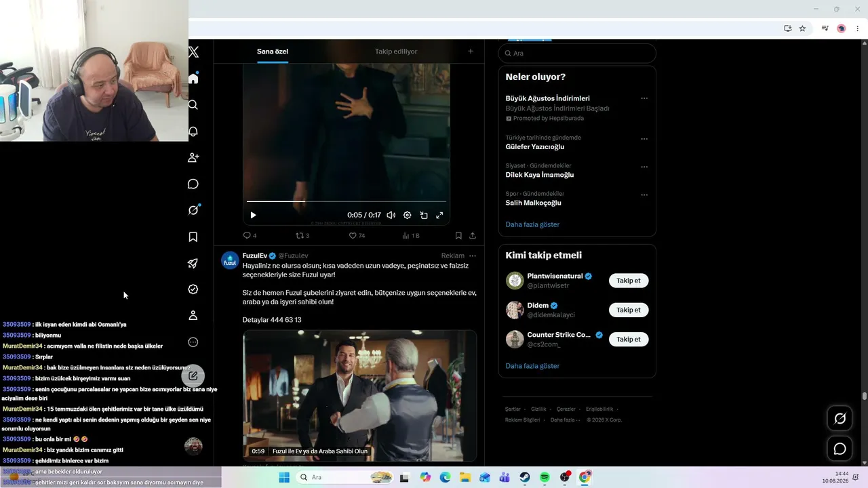Screen dimensions: 868x488
Task: Open Spotify from the taskbar
Action: click(x=545, y=477)
